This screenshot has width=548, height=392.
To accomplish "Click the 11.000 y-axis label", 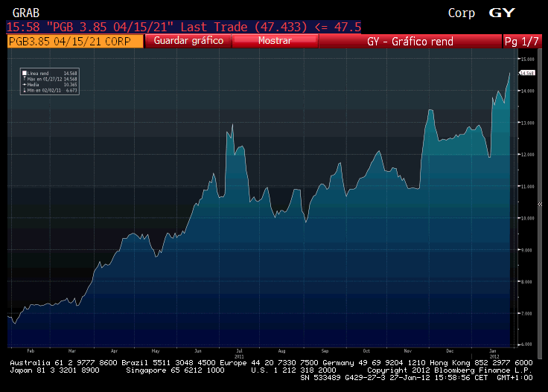I will pos(528,187).
